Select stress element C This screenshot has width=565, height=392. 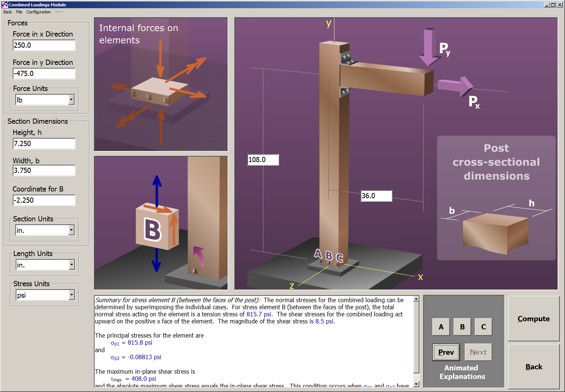click(x=483, y=327)
